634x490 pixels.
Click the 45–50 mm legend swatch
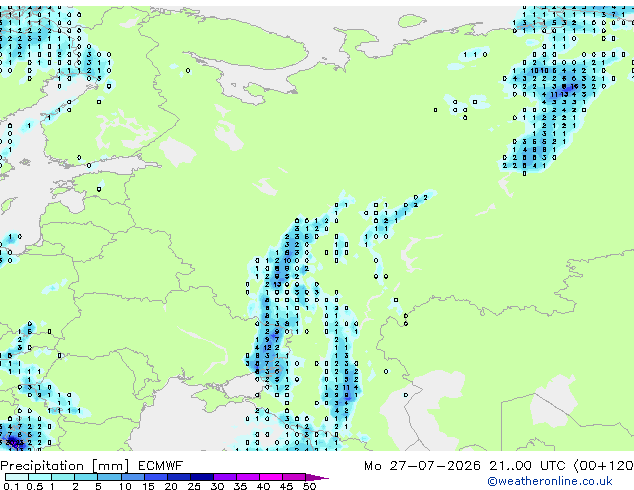(294, 477)
